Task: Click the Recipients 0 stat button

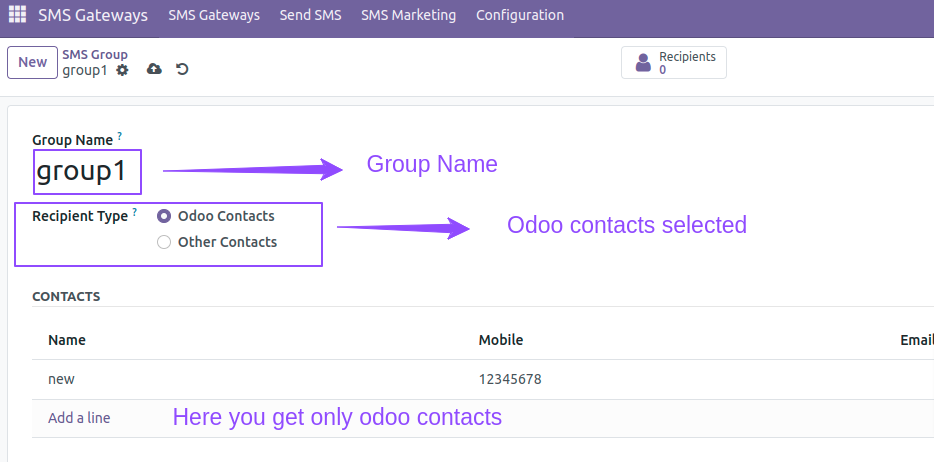Action: coord(674,63)
